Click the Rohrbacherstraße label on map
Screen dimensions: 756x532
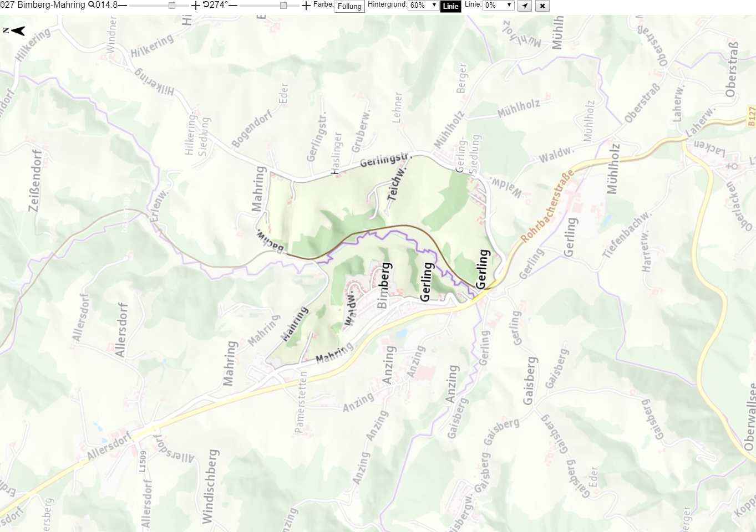coord(547,207)
